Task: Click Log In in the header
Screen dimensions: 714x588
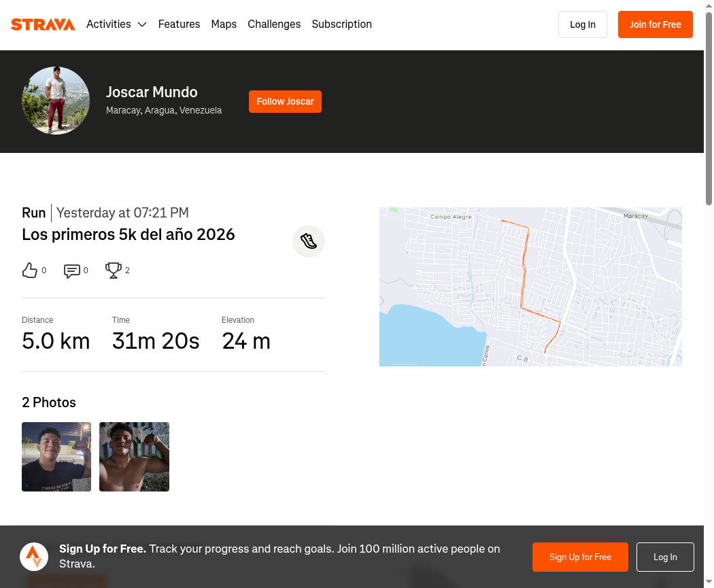Action: (x=582, y=24)
